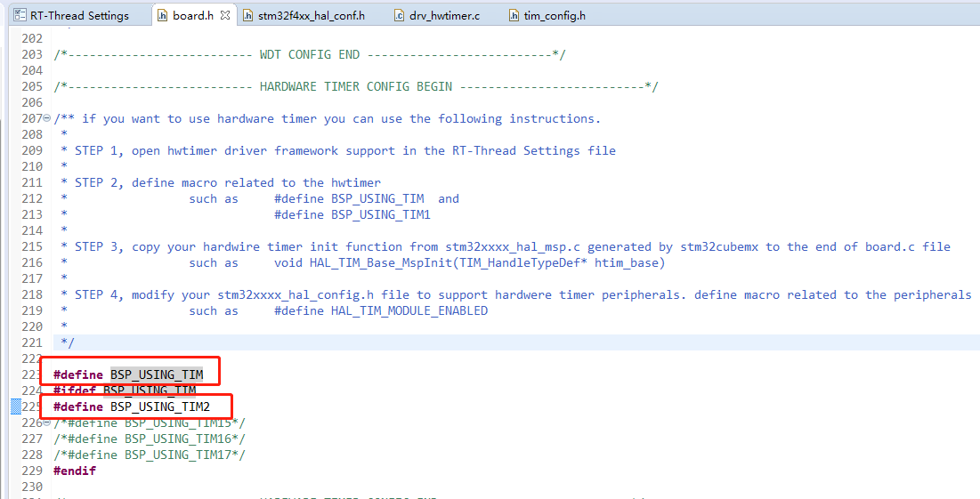Select the board.h editor tab
This screenshot has width=980, height=499.
pos(193,15)
